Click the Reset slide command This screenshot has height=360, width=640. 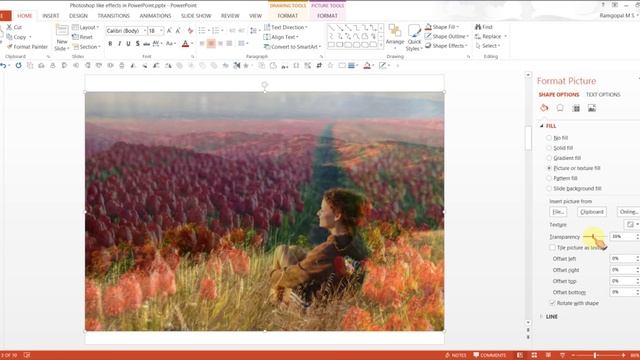[x=82, y=37]
